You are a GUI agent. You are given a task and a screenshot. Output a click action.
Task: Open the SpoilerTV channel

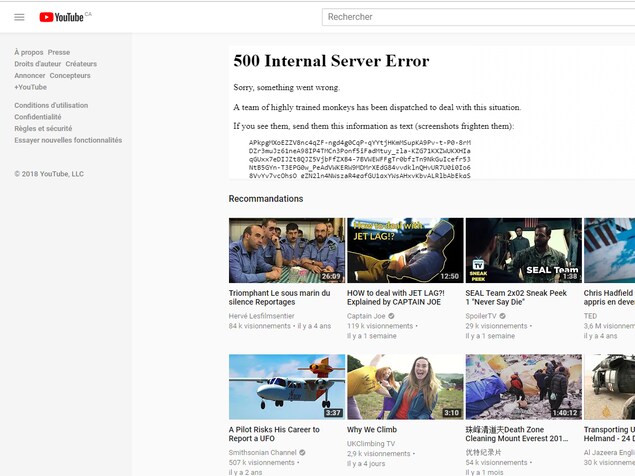[x=481, y=316]
